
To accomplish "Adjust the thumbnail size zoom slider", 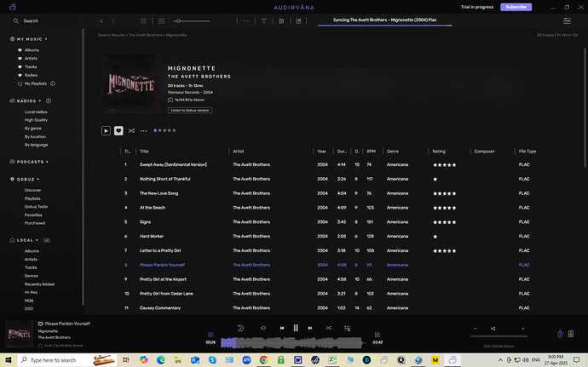I will coord(192,21).
